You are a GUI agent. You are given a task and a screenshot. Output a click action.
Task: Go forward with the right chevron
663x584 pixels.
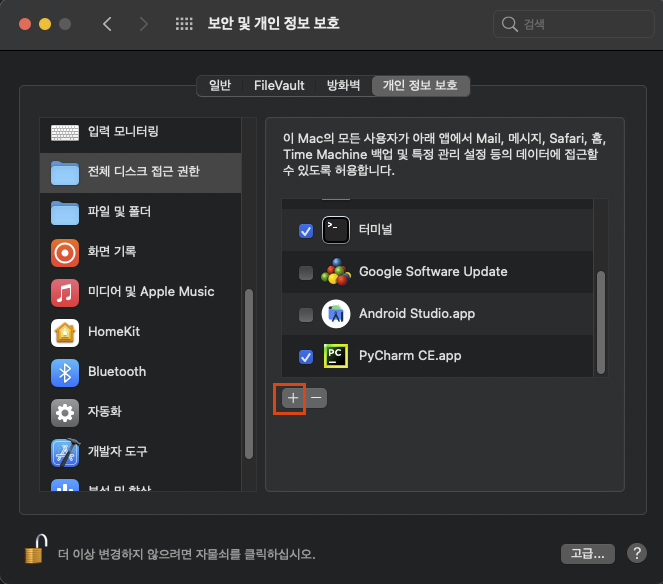point(144,24)
